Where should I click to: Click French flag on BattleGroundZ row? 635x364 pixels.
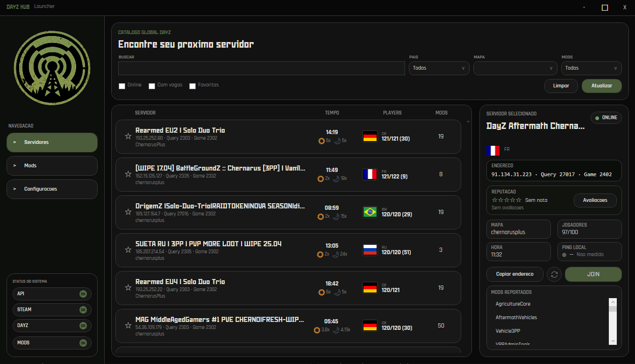click(370, 174)
